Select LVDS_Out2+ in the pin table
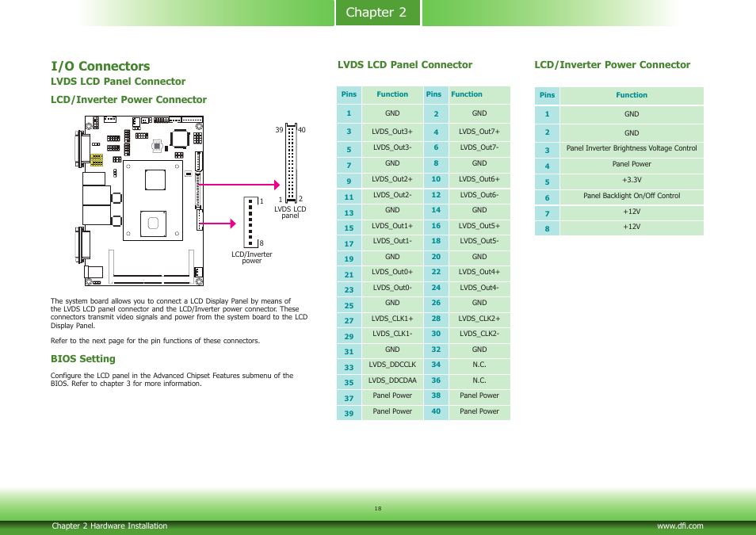The width and height of the screenshot is (756, 535). tap(392, 179)
